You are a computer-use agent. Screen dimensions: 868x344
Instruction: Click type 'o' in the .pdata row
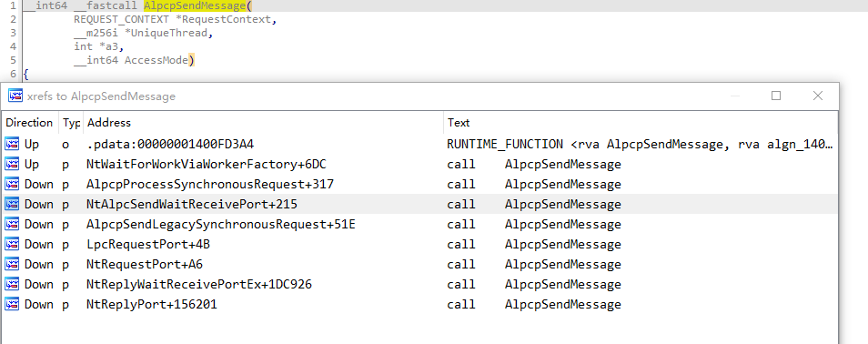(66, 144)
